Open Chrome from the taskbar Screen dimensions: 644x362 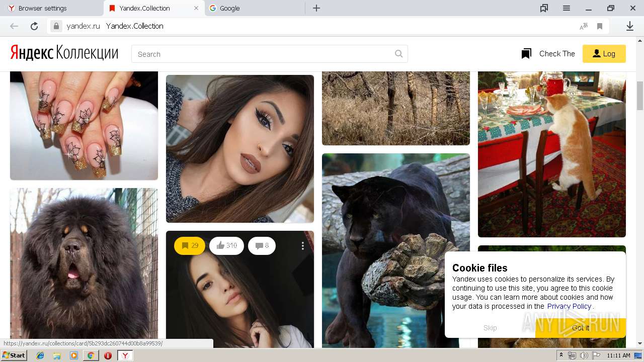click(x=91, y=355)
